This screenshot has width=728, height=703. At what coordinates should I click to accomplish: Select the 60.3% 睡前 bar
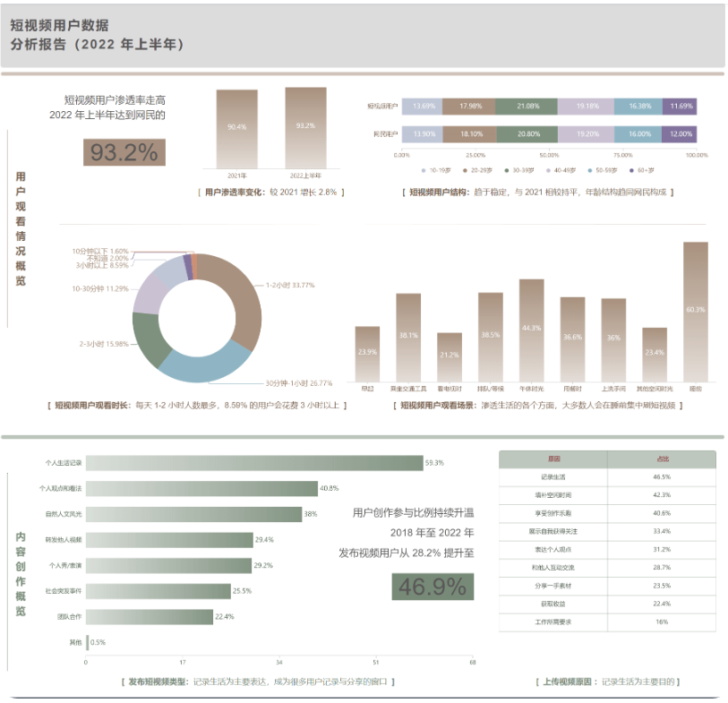coord(696,312)
